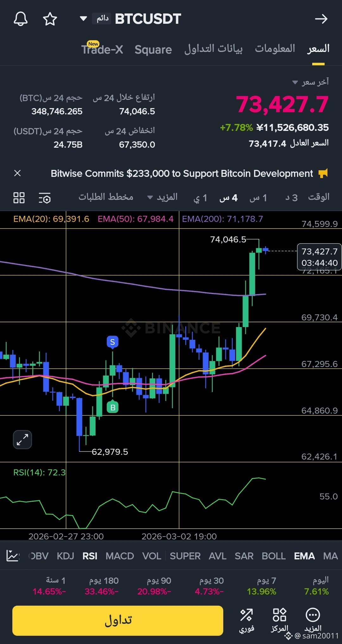Viewport: 342px width, 644px height.
Task: Toggle the VOL indicator
Action: click(152, 556)
